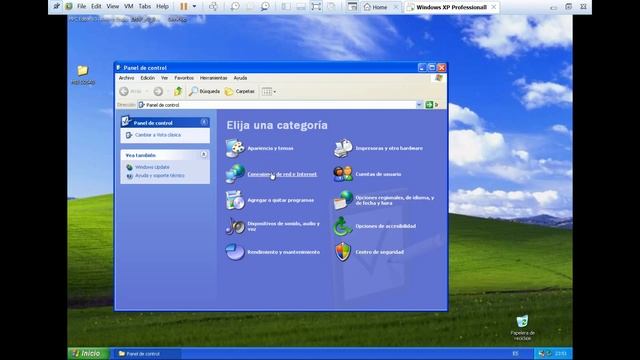Click the Cuentas de usuario link text

378,174
